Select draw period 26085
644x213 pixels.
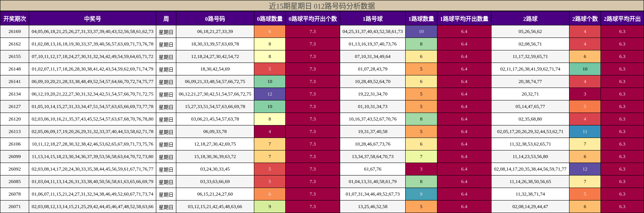15,182
